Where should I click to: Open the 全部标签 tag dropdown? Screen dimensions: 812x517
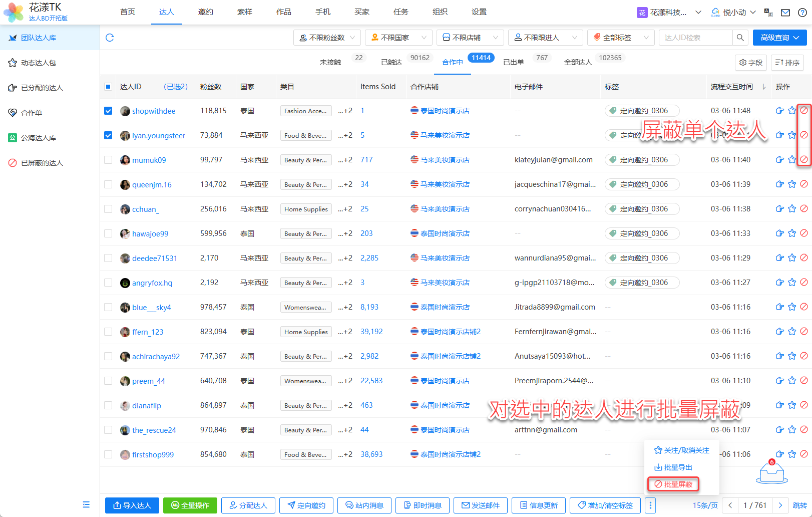point(620,38)
